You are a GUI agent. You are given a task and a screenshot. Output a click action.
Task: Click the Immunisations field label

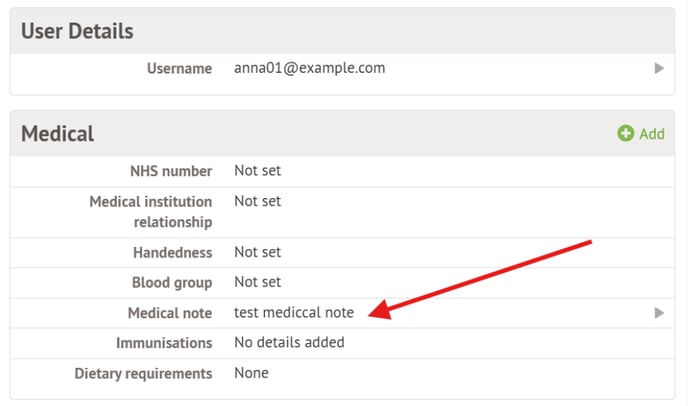tap(164, 343)
